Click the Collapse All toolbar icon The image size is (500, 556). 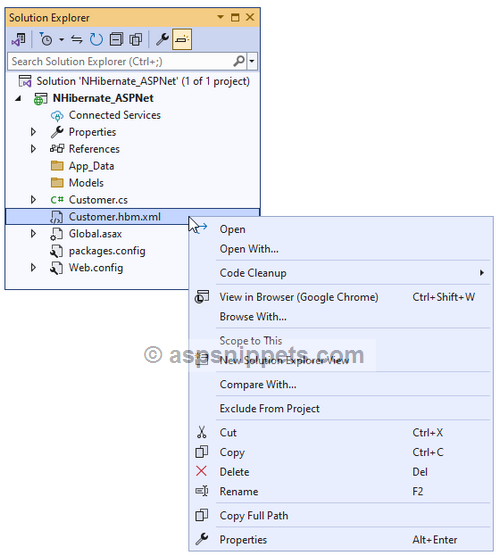click(116, 39)
